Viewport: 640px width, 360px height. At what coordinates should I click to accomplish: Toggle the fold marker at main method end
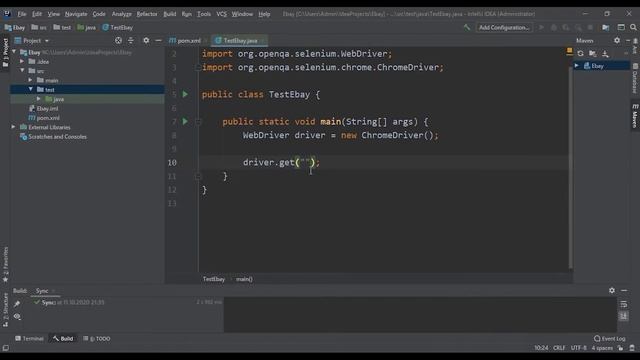(x=198, y=176)
